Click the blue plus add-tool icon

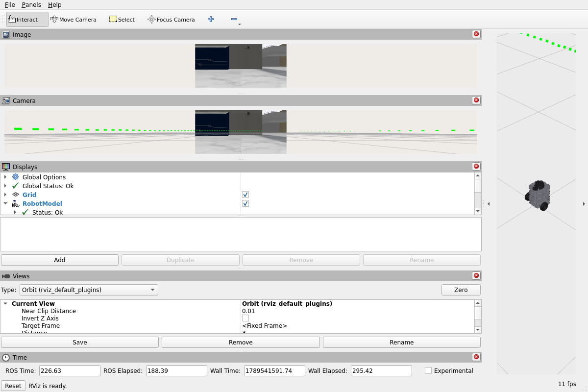(x=211, y=19)
